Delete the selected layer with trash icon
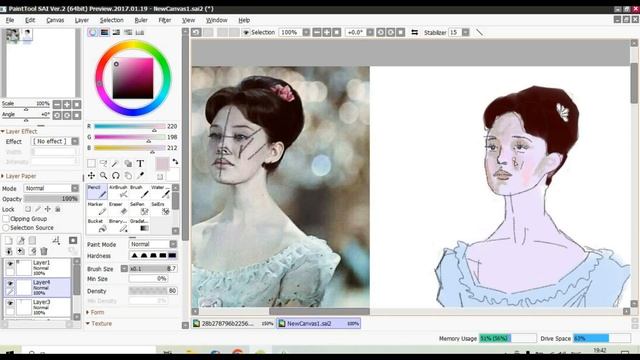 44,251
